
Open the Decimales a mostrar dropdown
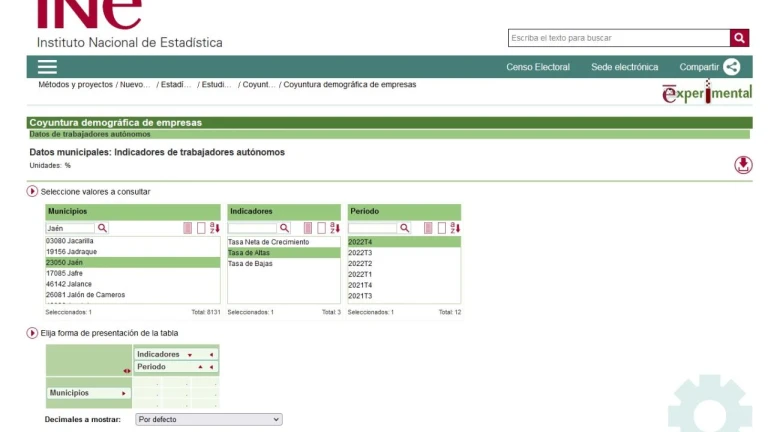(x=209, y=420)
